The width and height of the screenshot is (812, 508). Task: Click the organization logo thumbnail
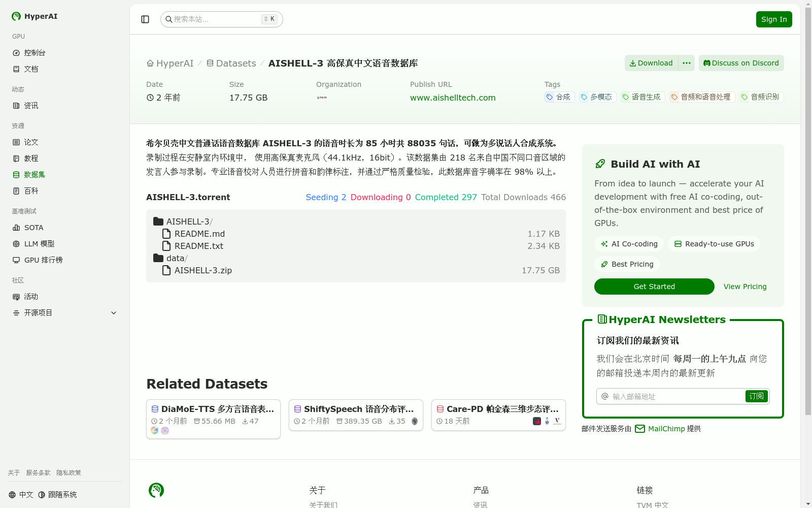(x=322, y=98)
